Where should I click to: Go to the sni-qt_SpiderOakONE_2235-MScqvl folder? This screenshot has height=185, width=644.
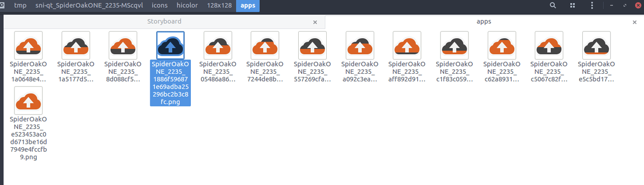coord(89,6)
